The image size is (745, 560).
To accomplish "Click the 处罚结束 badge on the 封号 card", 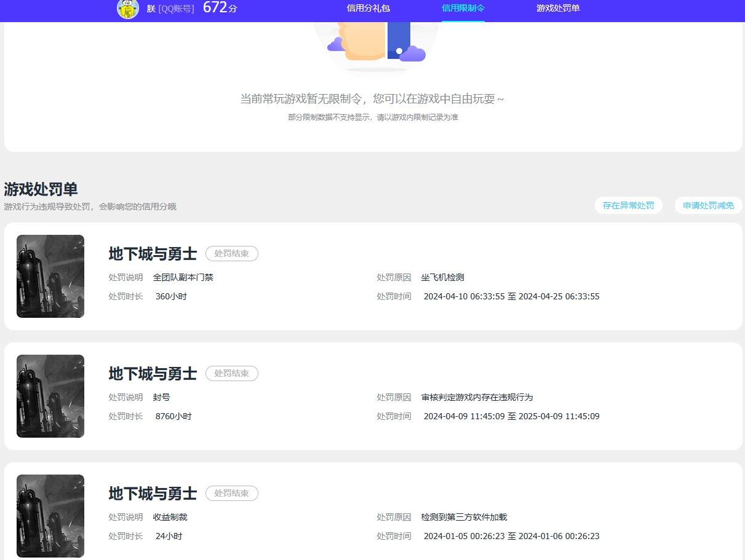I will tap(232, 374).
